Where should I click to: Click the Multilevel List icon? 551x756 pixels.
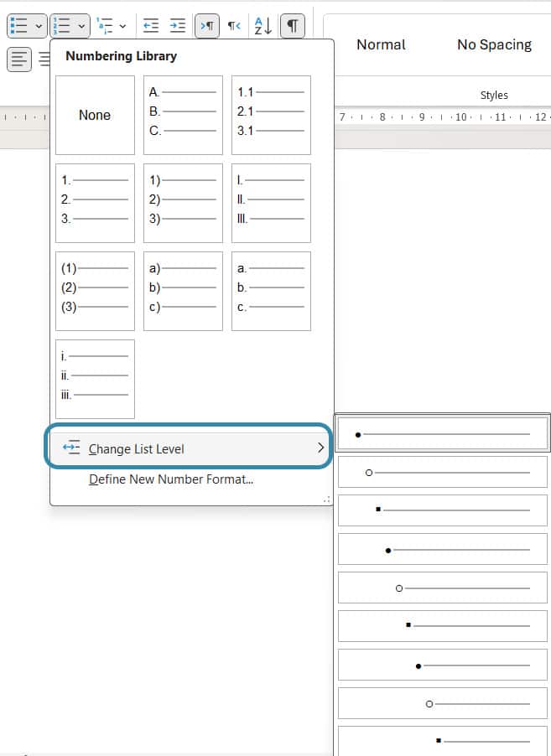[x=104, y=26]
